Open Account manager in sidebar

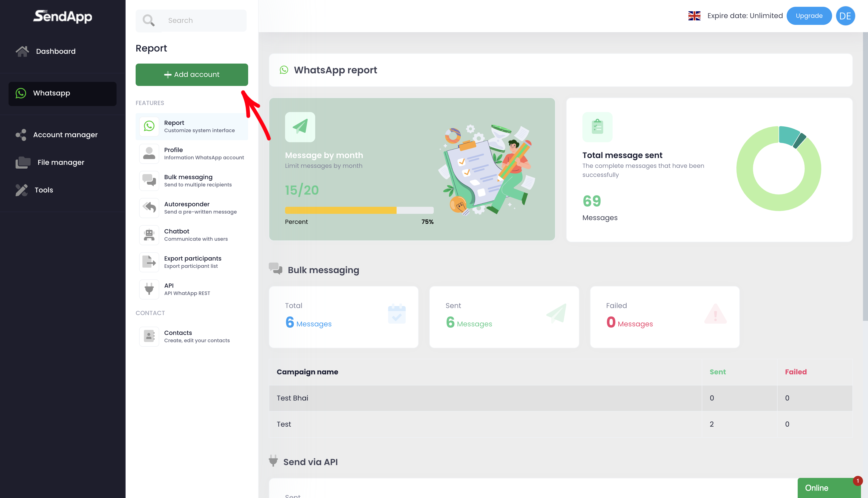click(x=65, y=135)
